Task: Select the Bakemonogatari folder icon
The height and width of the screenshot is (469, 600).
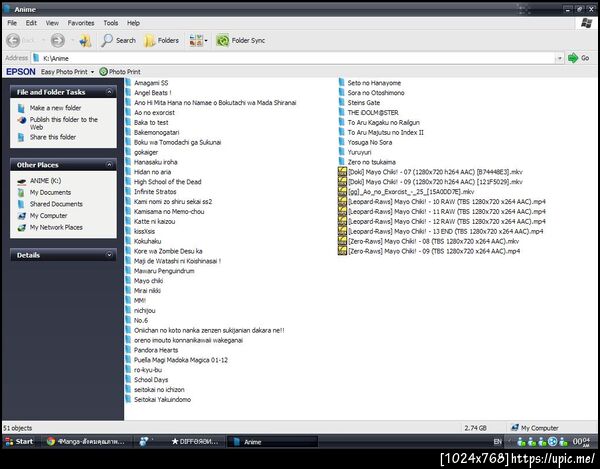Action: click(x=128, y=132)
